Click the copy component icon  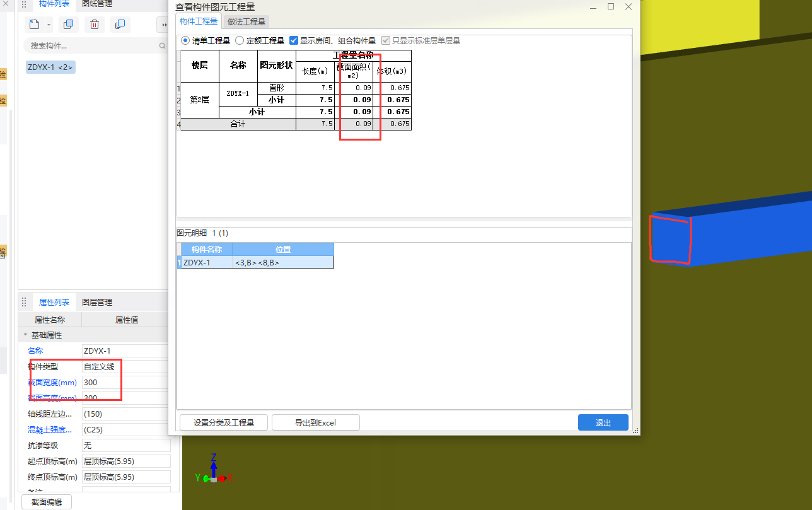click(69, 25)
